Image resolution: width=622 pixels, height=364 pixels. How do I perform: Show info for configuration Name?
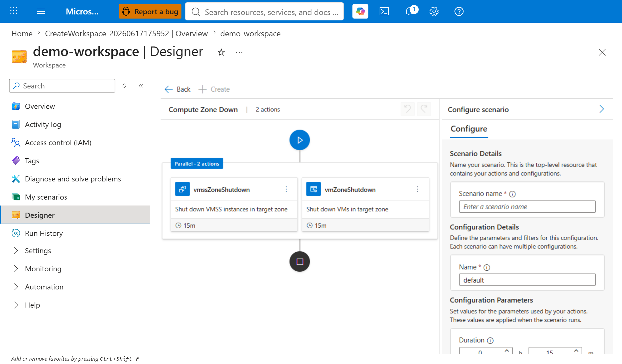(x=487, y=267)
